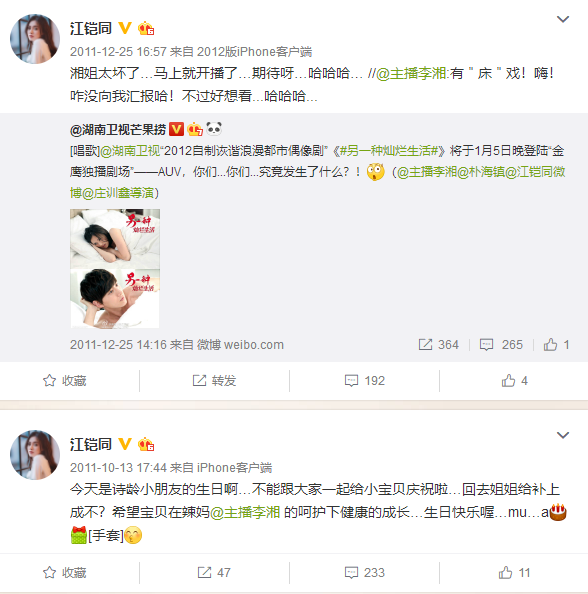Open @湖南卫视芒果捞 profile link
588x594 pixels.
click(118, 130)
